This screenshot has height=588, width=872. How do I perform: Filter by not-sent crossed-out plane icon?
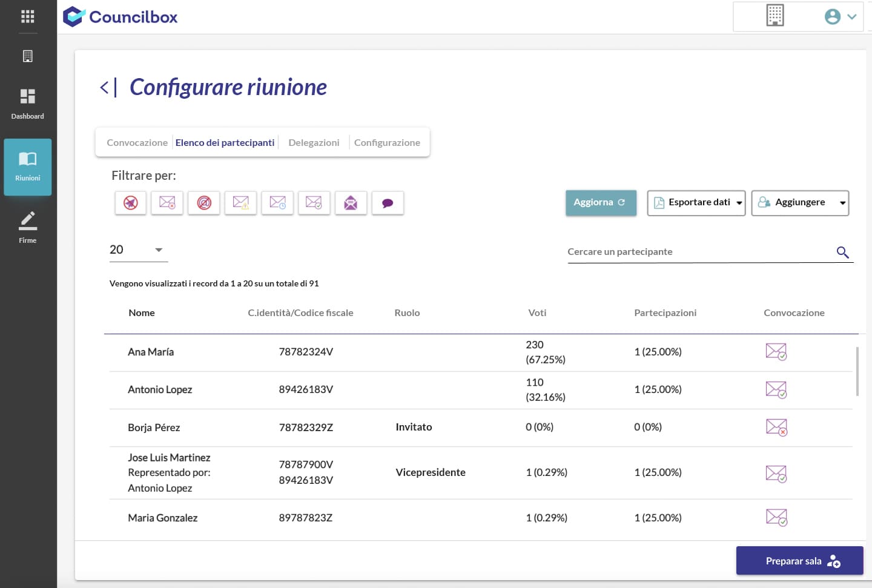131,203
